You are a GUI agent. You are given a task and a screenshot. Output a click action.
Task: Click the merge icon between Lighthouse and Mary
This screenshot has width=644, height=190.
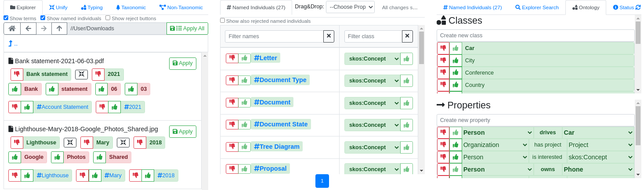click(70, 143)
